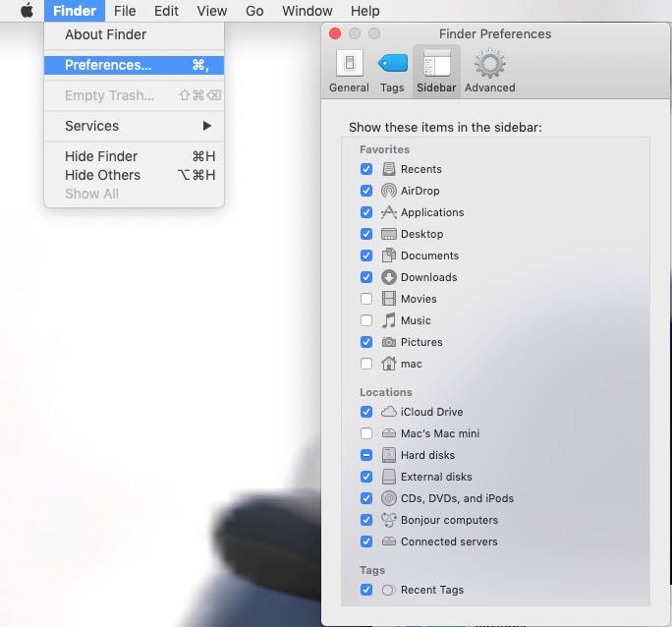Click the Recent Tags circle icon
Viewport: 672px width, 627px height.
click(388, 590)
